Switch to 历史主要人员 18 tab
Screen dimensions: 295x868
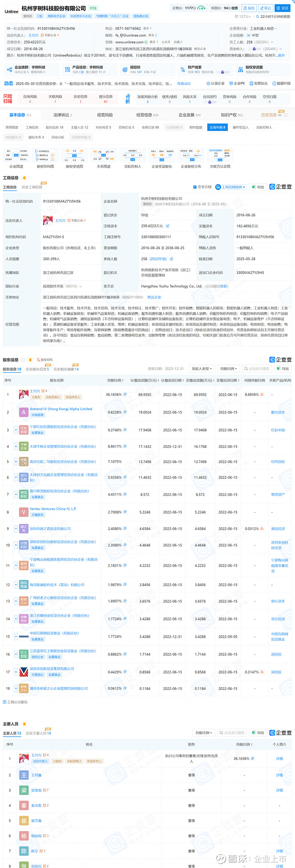click(x=38, y=733)
